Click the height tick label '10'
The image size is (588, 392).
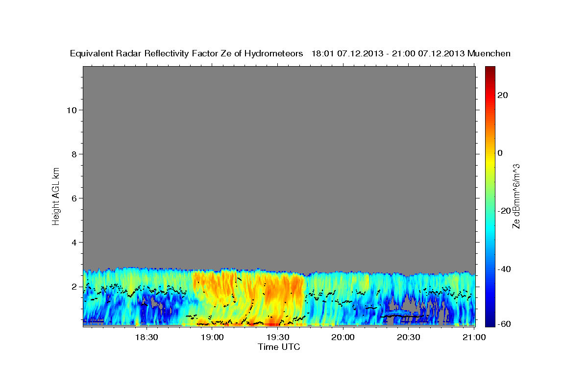pos(71,110)
